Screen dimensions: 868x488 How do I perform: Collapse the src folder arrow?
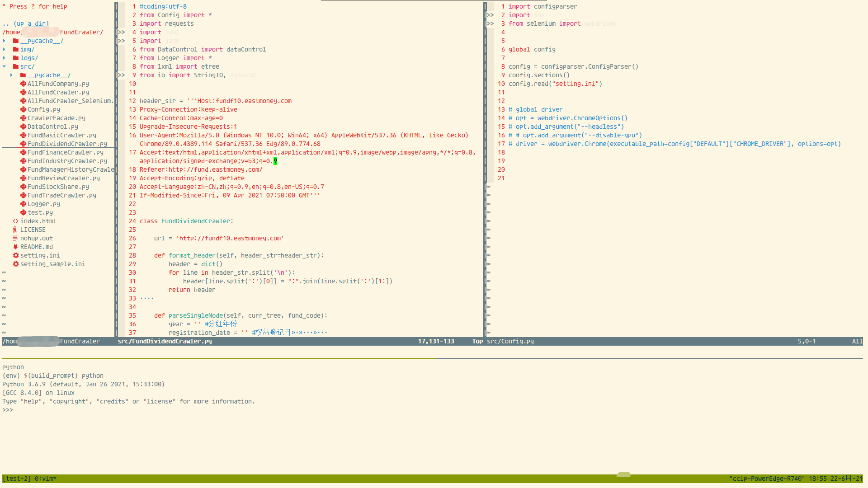point(4,66)
